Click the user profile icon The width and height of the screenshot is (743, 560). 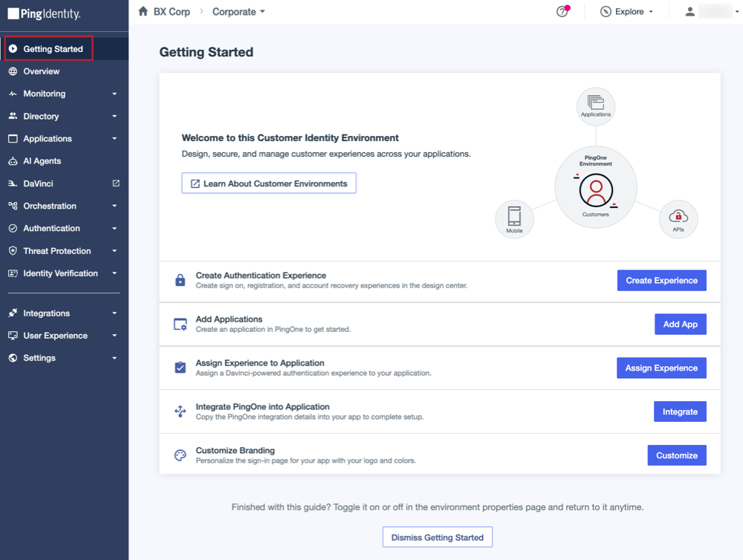point(690,11)
